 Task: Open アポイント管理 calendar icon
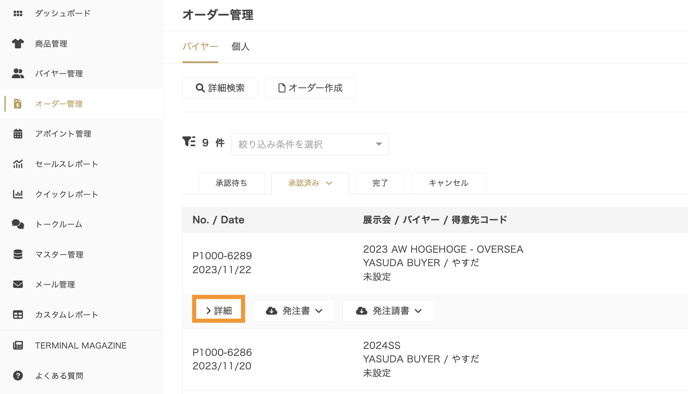coord(18,134)
